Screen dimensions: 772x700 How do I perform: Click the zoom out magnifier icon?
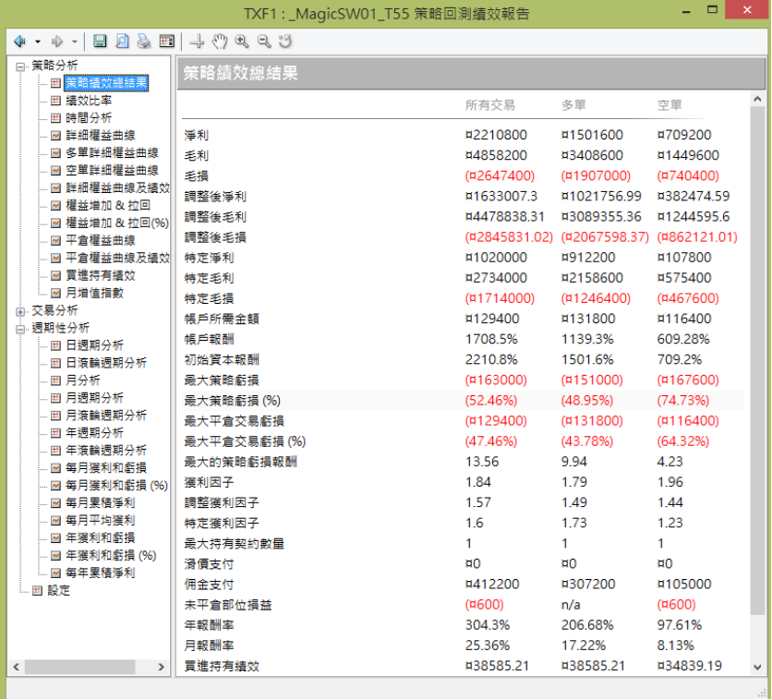pyautogui.click(x=264, y=42)
